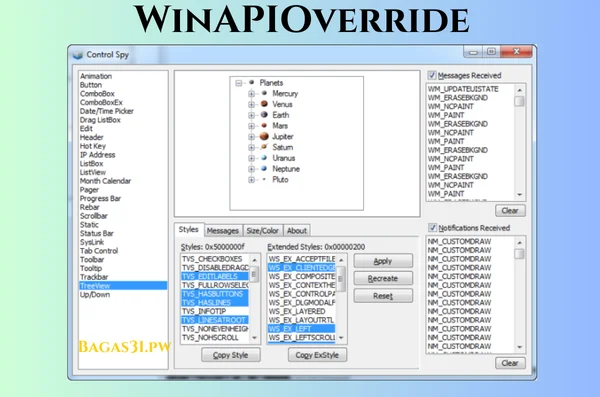
Task: Click the Copy Style button
Action: pyautogui.click(x=231, y=355)
